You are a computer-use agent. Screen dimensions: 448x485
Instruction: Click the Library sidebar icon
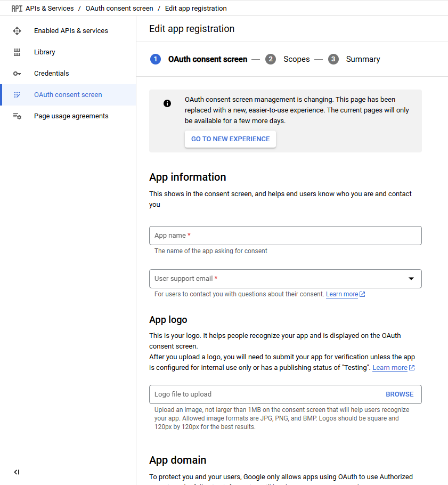[17, 52]
